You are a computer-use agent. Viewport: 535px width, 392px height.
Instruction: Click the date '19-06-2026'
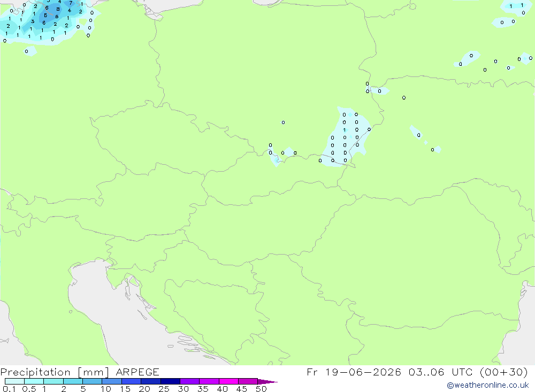(363, 372)
